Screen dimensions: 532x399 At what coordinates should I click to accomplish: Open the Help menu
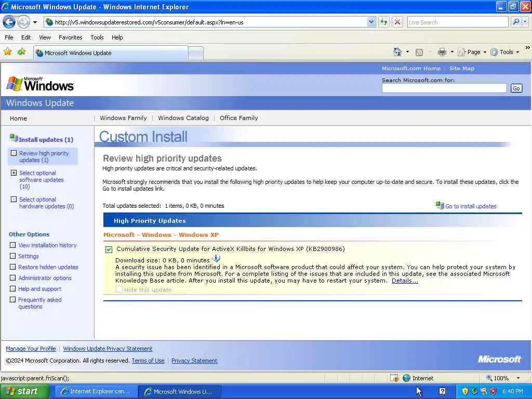point(117,37)
